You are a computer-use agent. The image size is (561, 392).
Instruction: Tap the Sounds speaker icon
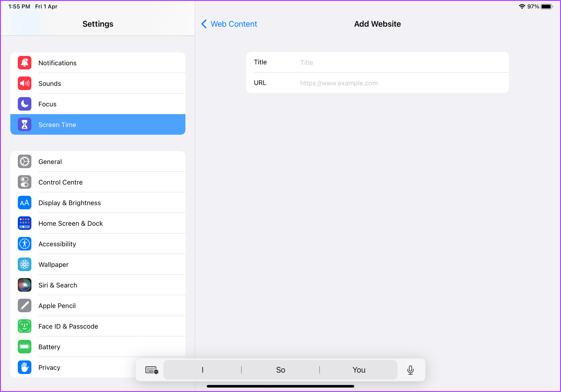click(24, 83)
